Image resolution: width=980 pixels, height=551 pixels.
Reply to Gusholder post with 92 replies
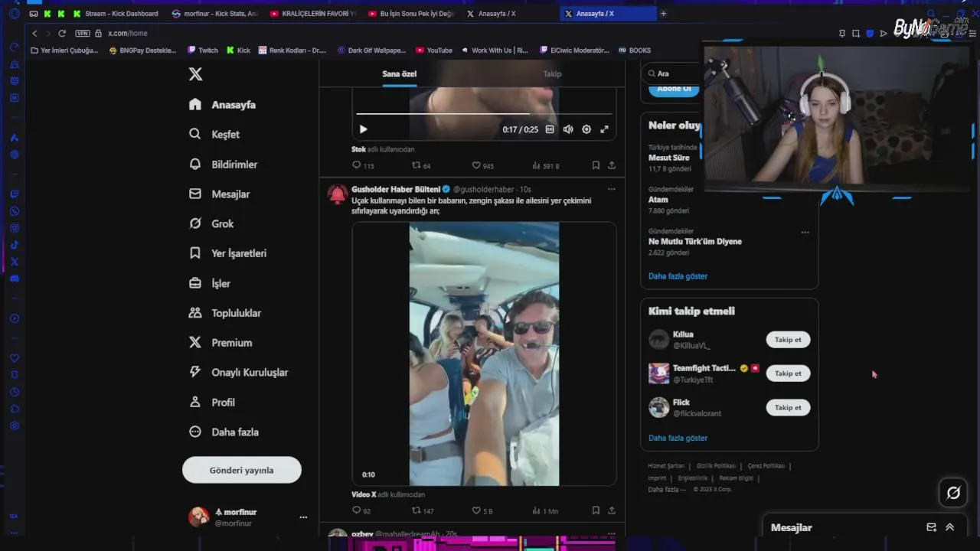(361, 510)
